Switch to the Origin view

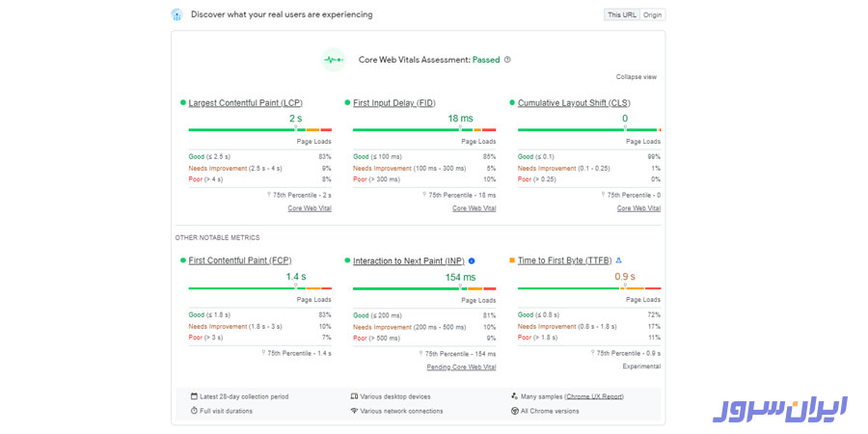coord(653,14)
